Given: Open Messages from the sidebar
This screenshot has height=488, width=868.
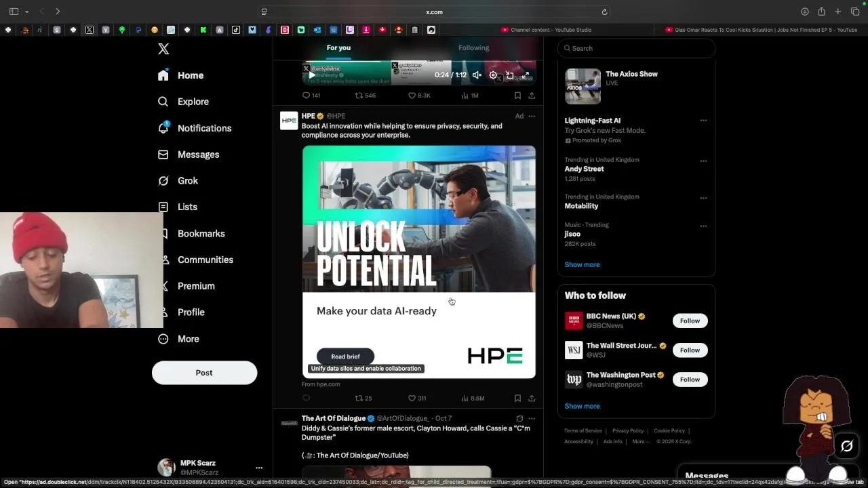Looking at the screenshot, I should pos(188,155).
